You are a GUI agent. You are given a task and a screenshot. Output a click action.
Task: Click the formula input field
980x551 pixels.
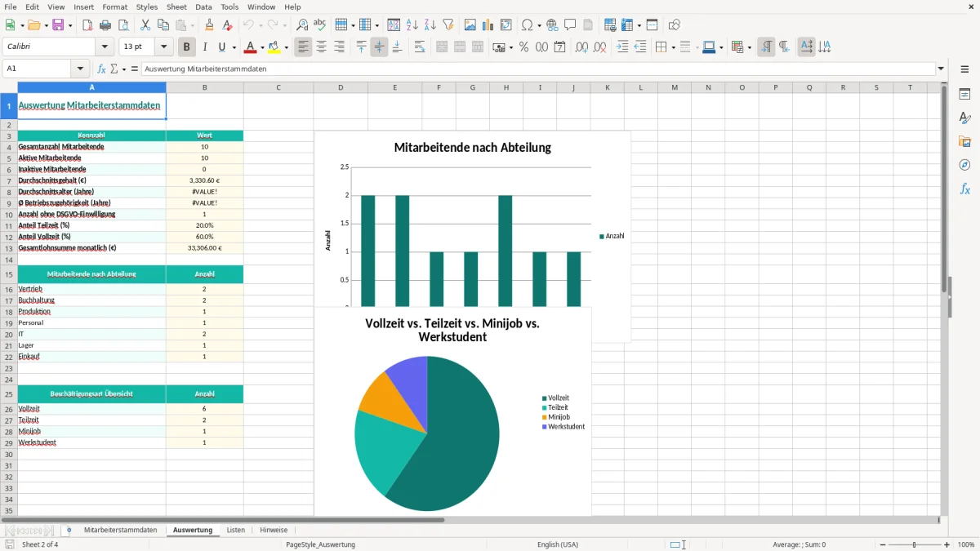point(538,69)
